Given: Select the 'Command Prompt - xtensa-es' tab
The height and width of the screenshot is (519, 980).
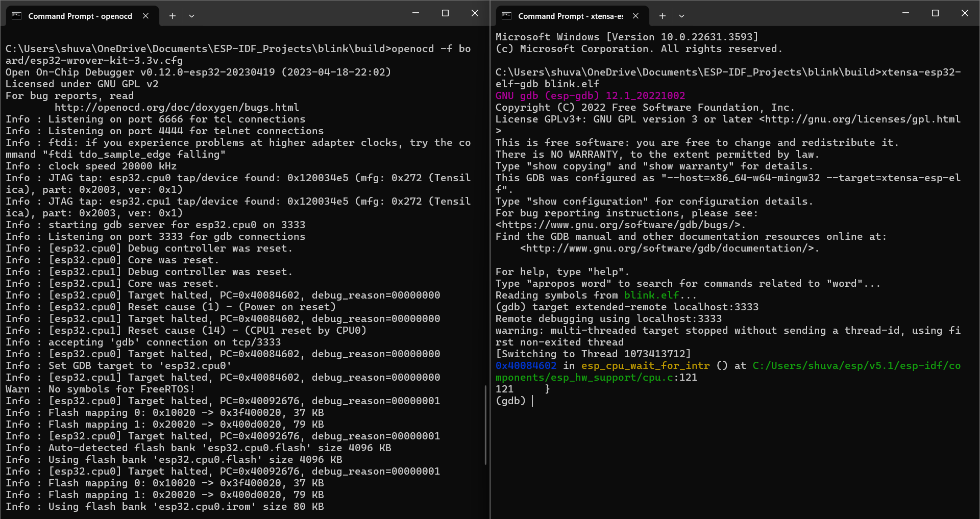Looking at the screenshot, I should [570, 16].
